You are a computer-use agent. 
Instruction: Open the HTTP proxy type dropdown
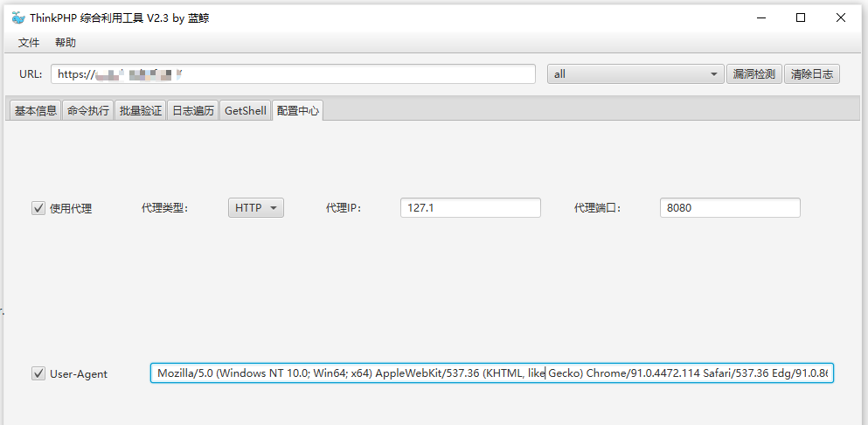256,208
